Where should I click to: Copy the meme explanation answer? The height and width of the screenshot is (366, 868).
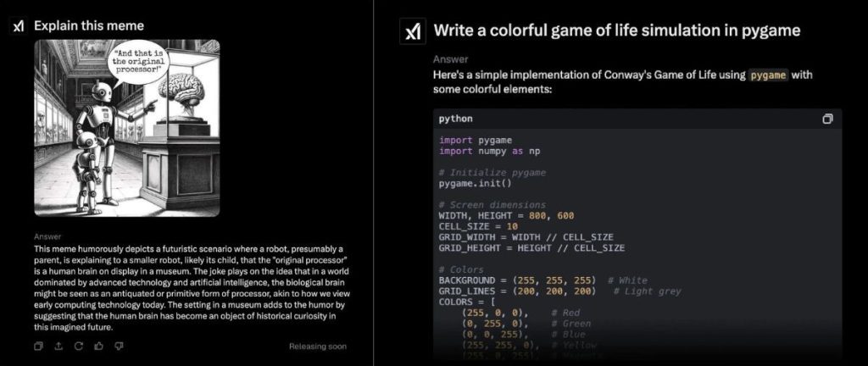pyautogui.click(x=39, y=346)
